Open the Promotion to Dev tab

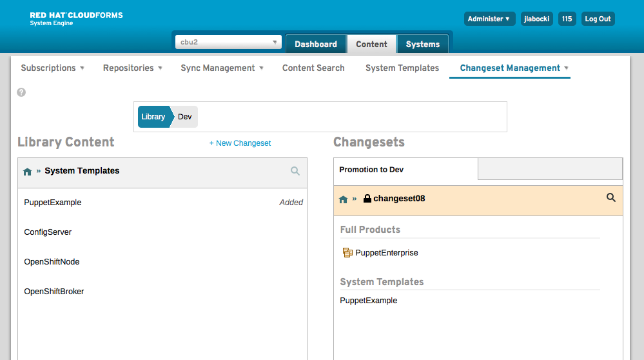pyautogui.click(x=371, y=170)
